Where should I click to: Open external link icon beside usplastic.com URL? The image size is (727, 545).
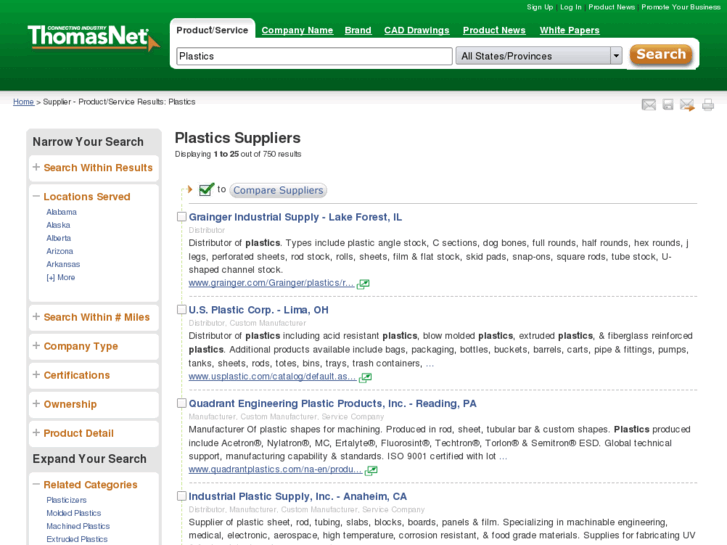(x=365, y=377)
